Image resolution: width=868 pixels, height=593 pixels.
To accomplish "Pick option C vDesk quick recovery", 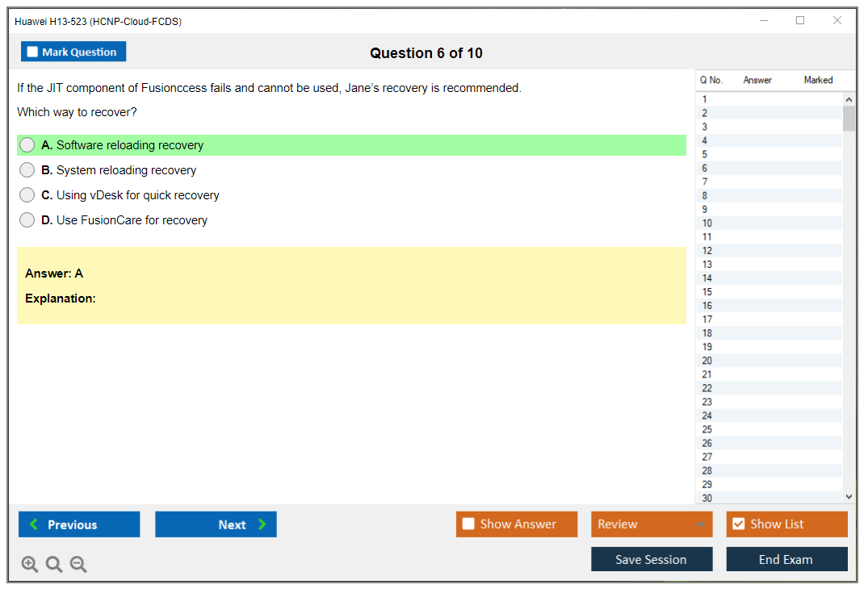I will point(27,195).
